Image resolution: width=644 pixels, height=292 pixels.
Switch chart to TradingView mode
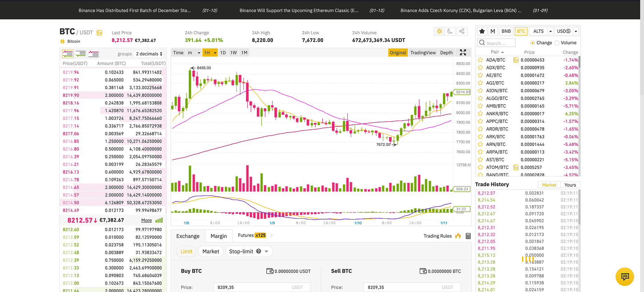click(x=423, y=53)
